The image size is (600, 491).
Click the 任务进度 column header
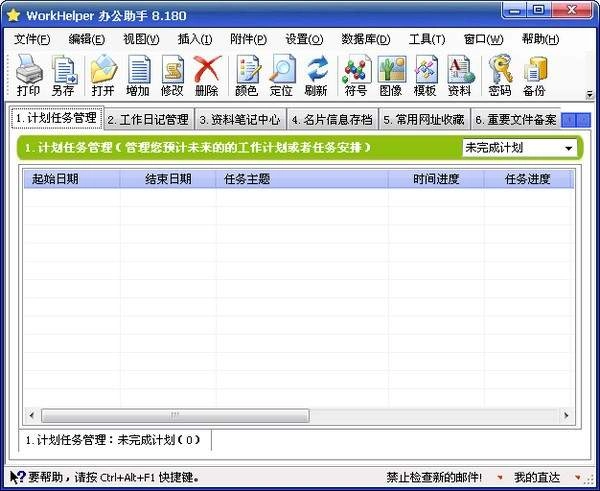tap(528, 179)
